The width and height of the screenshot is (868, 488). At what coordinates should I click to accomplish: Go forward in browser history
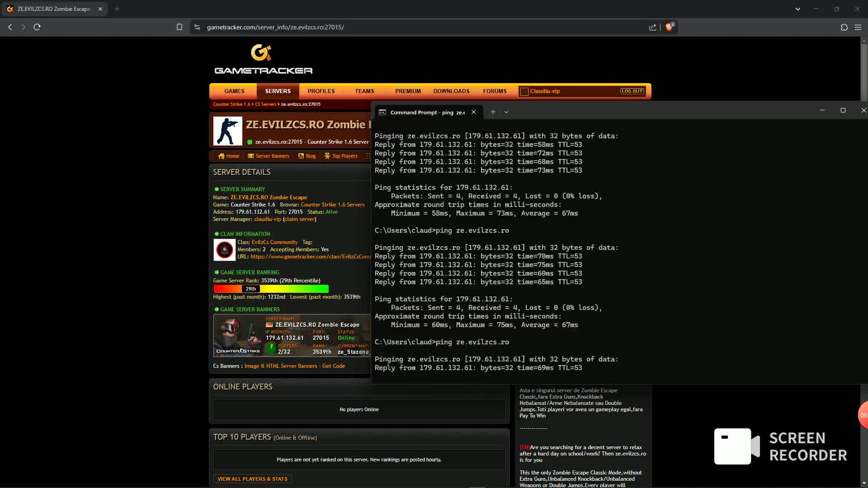[x=24, y=27]
